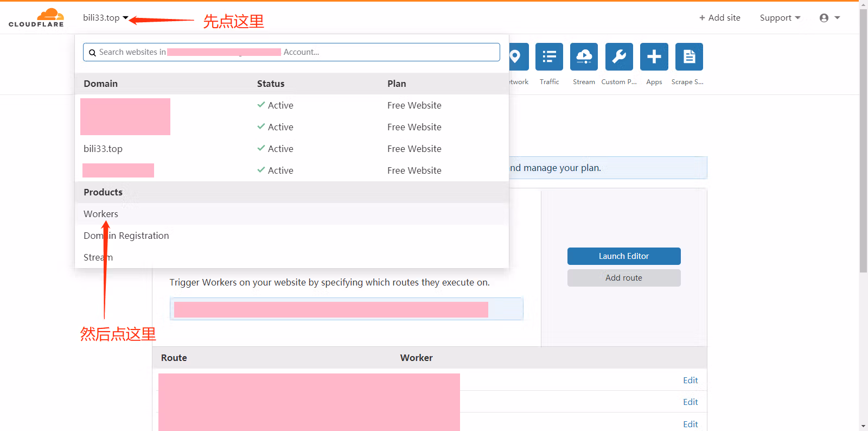Click the Products section heading
This screenshot has height=431, width=868.
click(x=103, y=192)
